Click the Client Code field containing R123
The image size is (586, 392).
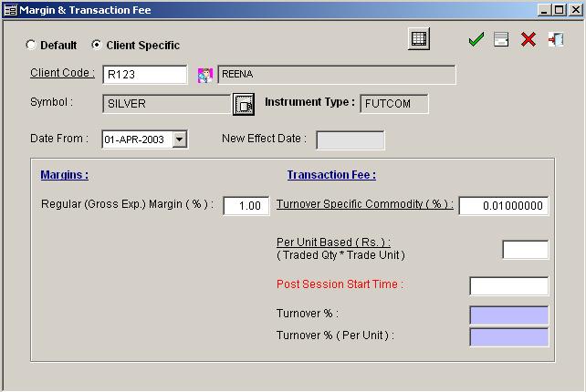coord(144,75)
